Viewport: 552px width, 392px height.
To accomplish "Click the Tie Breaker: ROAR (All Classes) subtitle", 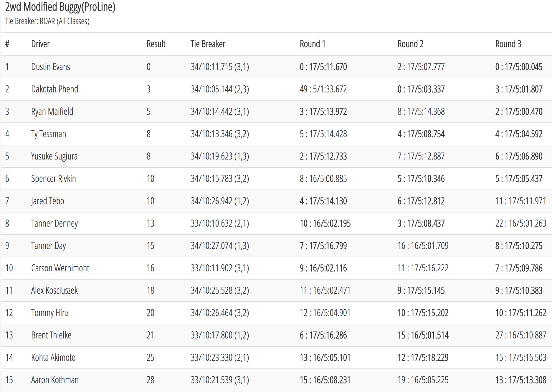I will (x=47, y=21).
